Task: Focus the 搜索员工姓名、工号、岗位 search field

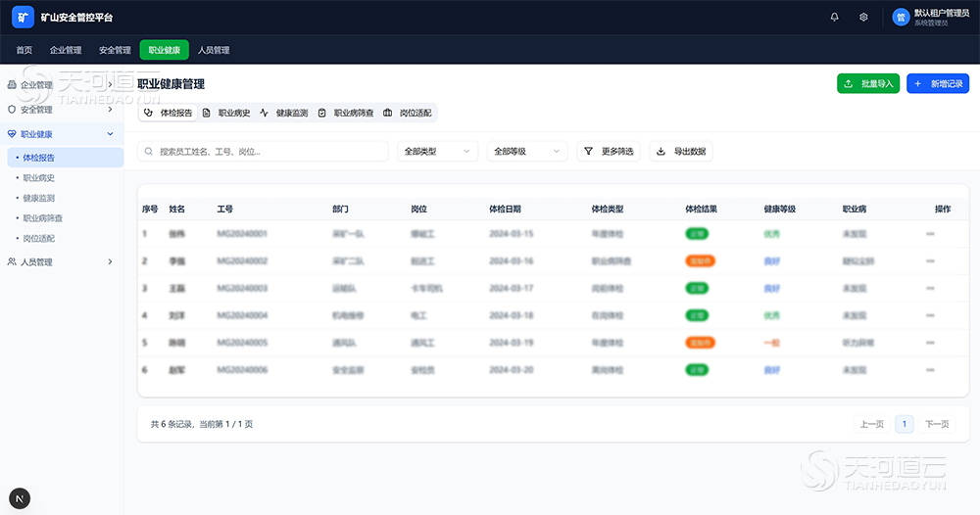Action: [x=263, y=151]
